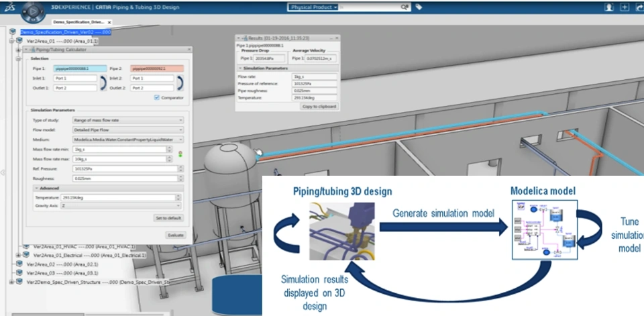This screenshot has height=316, width=644.
Task: Click the Evaluate button
Action: [x=176, y=235]
